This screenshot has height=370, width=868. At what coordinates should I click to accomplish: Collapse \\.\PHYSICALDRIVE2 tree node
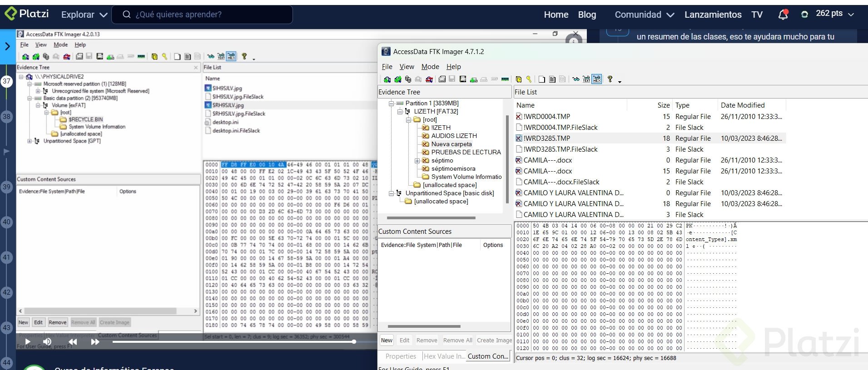(21, 77)
